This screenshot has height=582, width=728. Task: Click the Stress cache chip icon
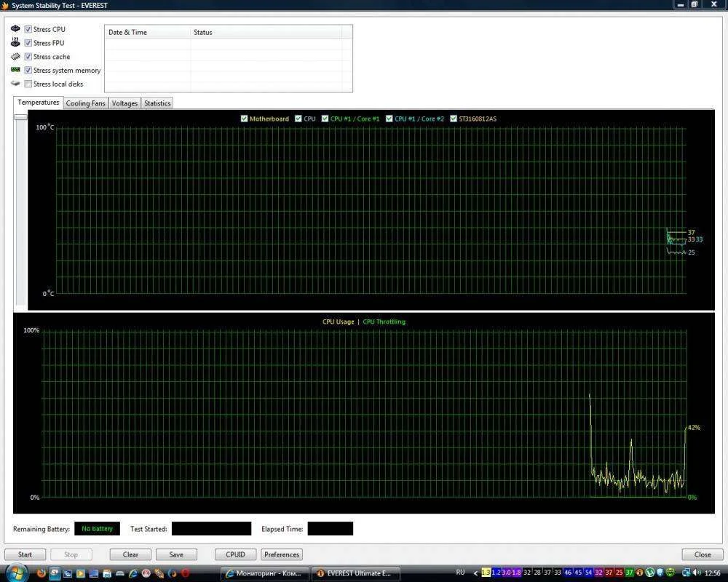pos(15,56)
